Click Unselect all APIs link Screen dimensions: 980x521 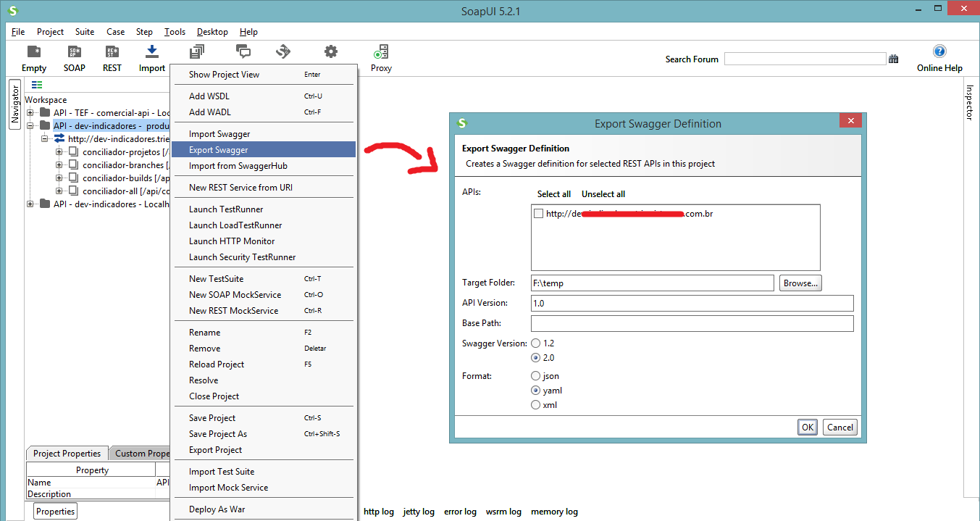(603, 194)
